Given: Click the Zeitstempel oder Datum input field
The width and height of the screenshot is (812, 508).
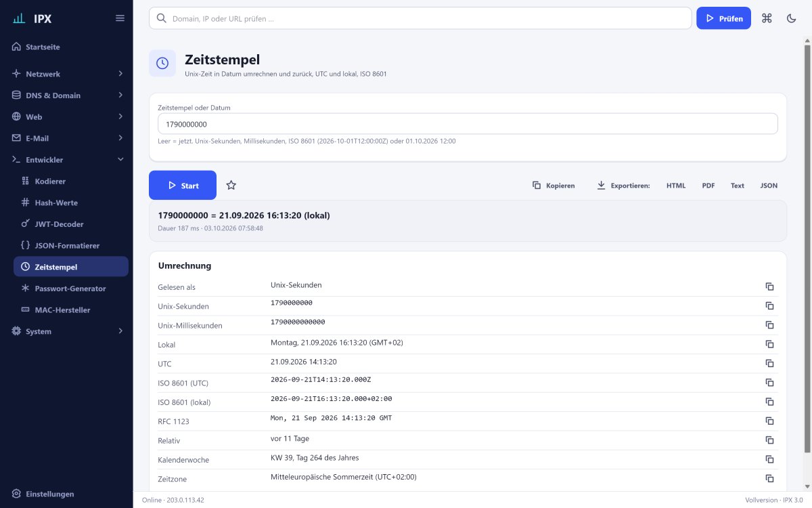Looking at the screenshot, I should pos(468,124).
